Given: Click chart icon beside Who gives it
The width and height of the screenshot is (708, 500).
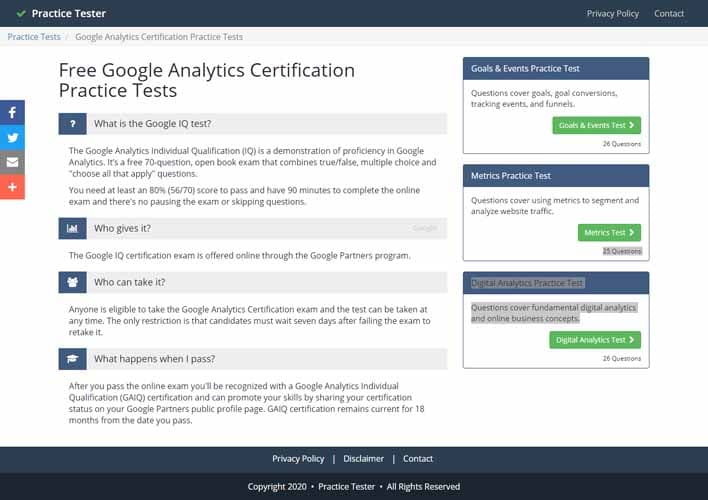Looking at the screenshot, I should pos(72,229).
